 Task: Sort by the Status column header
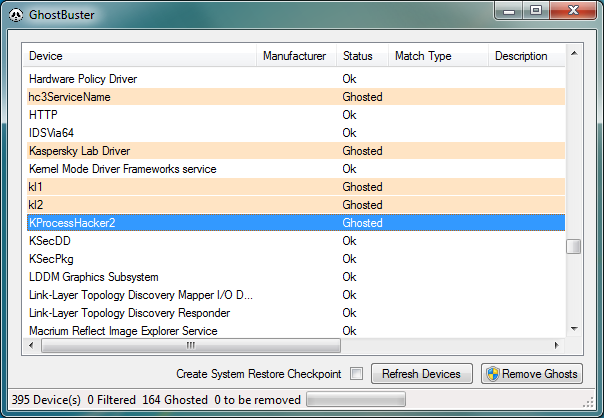(x=360, y=56)
